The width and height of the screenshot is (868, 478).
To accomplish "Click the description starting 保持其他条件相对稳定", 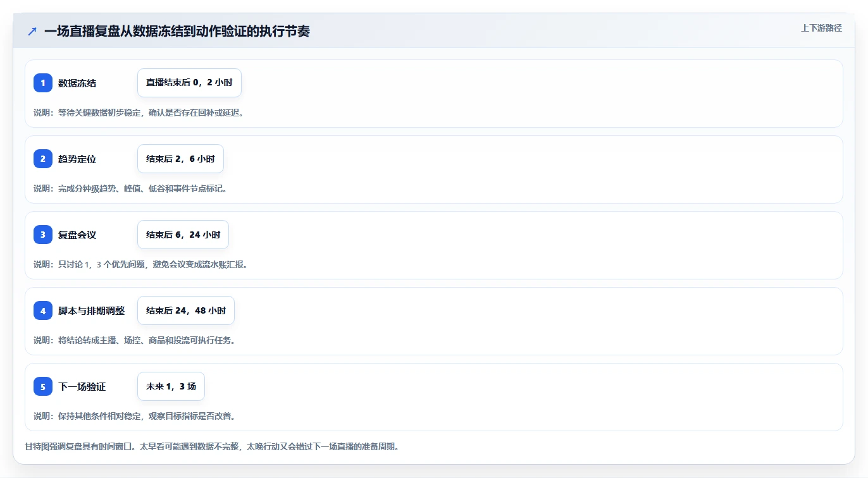I will pos(135,416).
